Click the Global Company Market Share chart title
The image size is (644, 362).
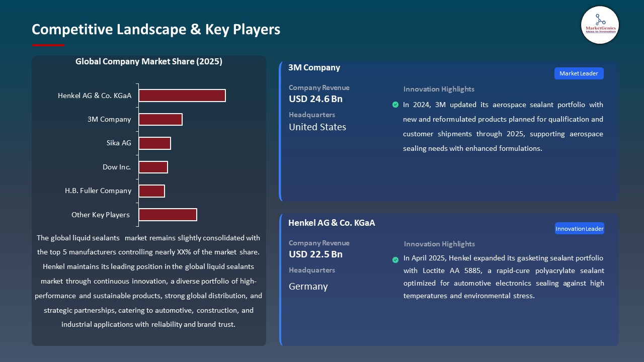(148, 62)
